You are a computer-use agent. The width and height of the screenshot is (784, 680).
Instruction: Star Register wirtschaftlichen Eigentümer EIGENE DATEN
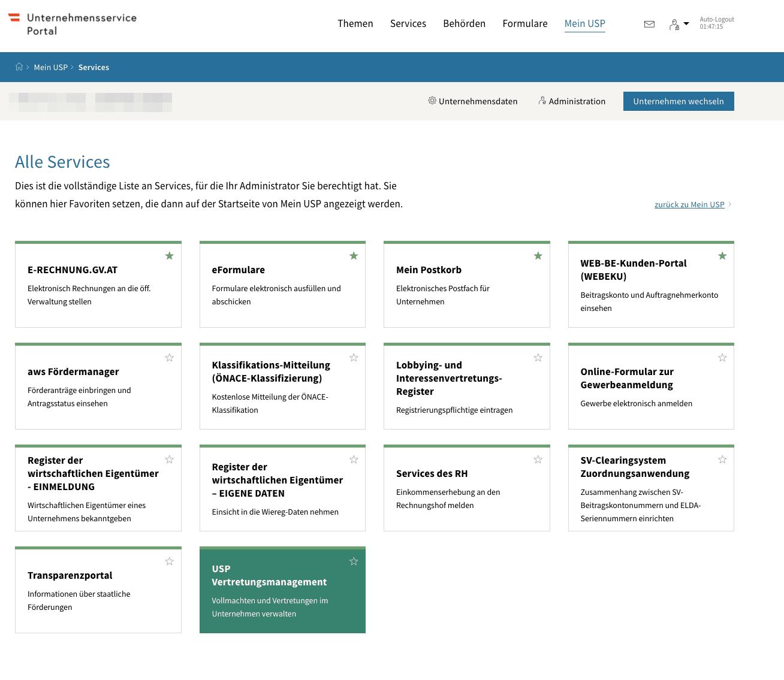[354, 460]
